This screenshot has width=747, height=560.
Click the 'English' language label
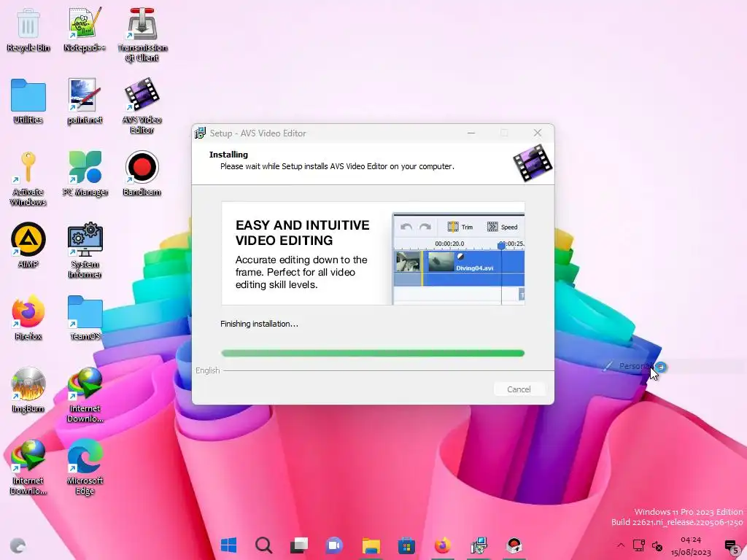(208, 370)
